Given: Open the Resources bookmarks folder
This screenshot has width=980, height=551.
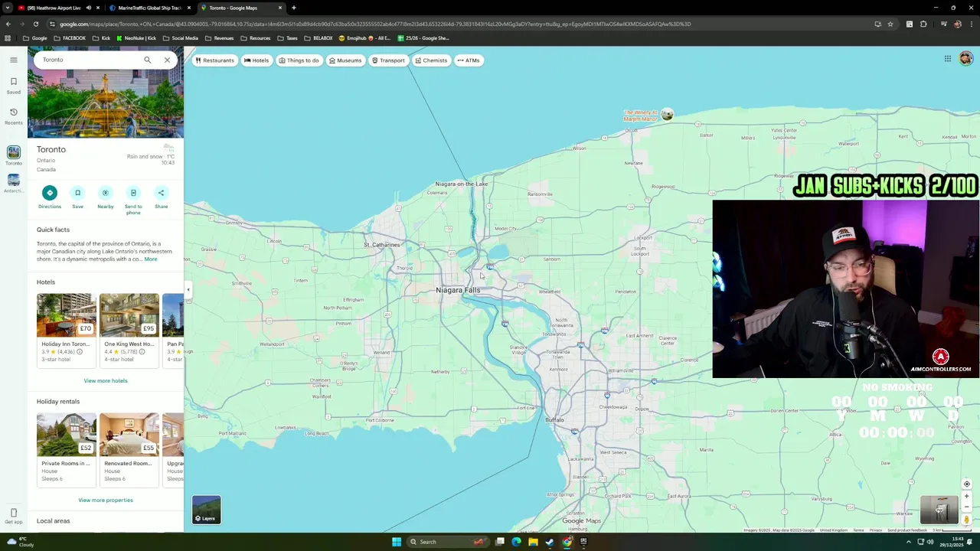Looking at the screenshot, I should tap(255, 38).
